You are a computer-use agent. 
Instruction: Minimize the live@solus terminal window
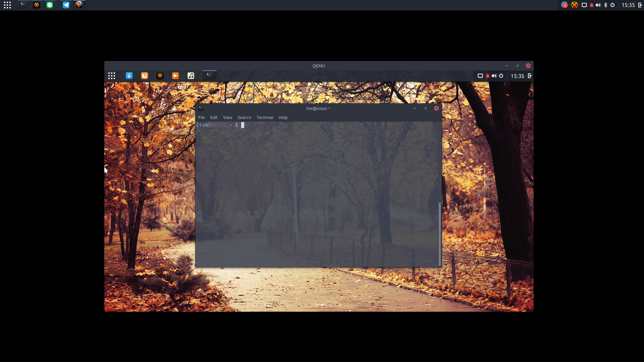pyautogui.click(x=415, y=108)
